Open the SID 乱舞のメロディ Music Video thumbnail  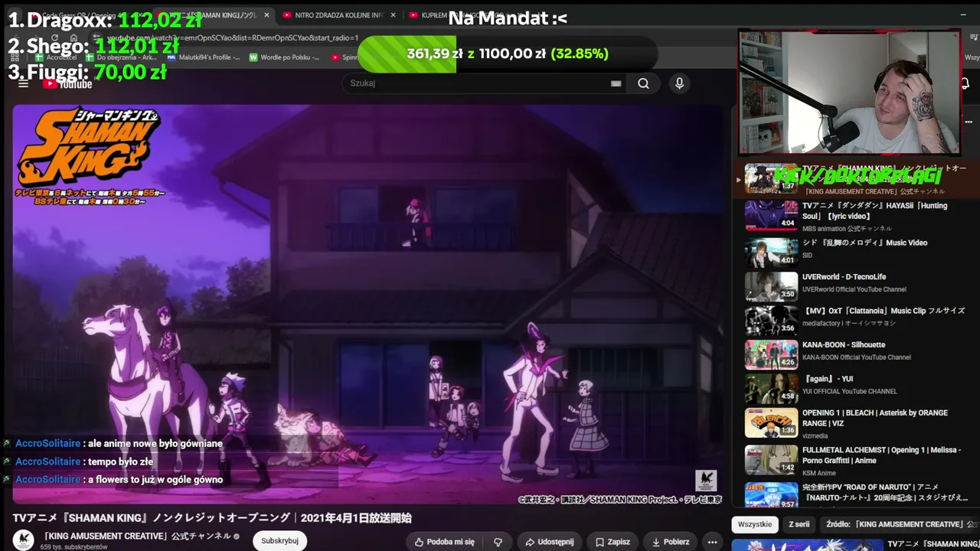(x=771, y=253)
